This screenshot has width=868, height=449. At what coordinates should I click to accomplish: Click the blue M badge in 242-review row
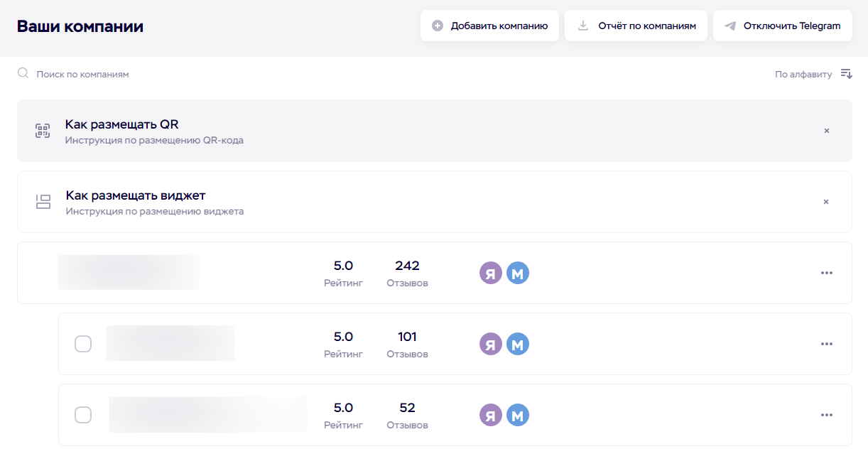pos(518,273)
